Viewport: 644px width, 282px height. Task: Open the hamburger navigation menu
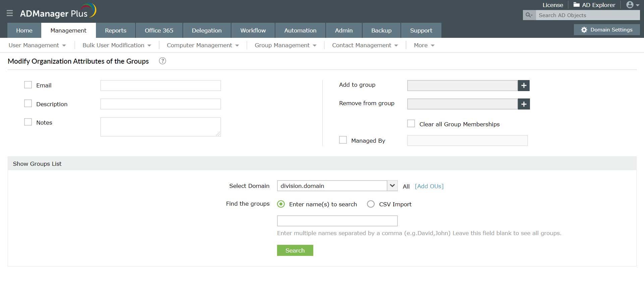10,13
